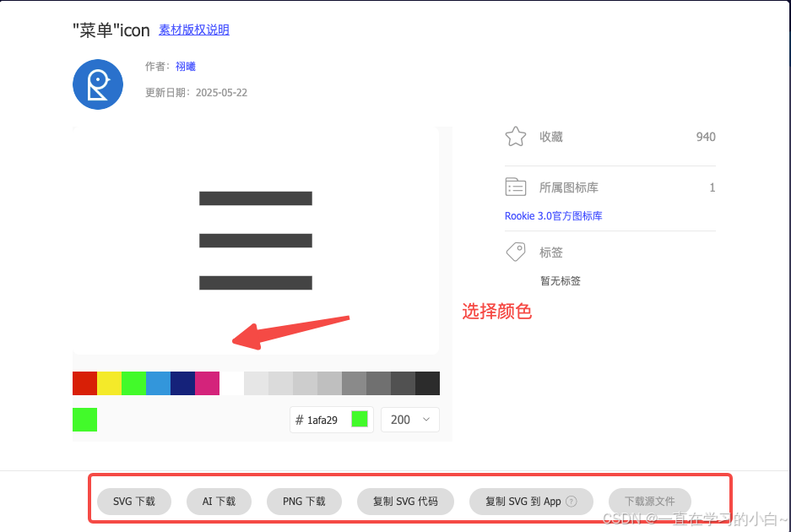This screenshot has height=532, width=791.
Task: Open Rookie 3.0官方图标库 link
Action: point(554,215)
